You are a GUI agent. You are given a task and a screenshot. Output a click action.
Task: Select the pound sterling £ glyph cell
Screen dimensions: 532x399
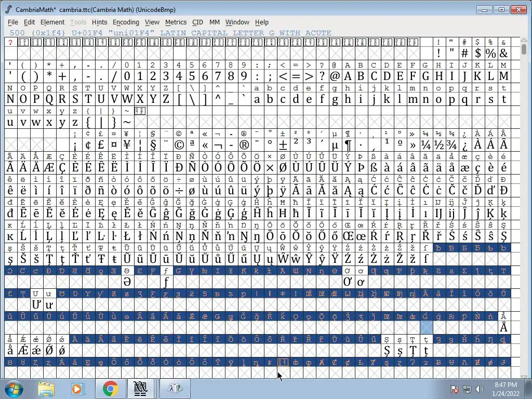click(101, 145)
